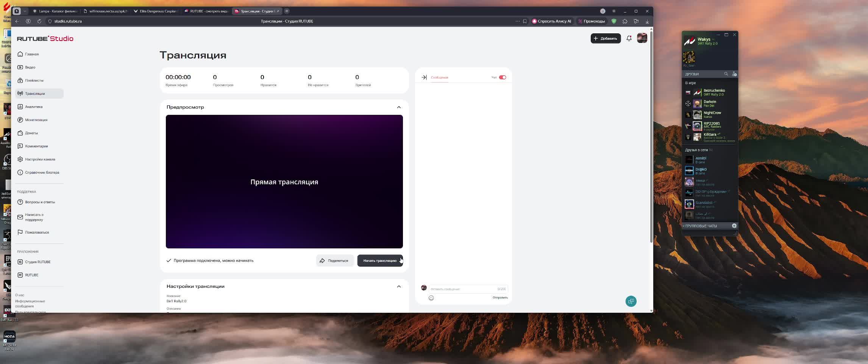Create a group chat with the plus icon

(x=734, y=226)
